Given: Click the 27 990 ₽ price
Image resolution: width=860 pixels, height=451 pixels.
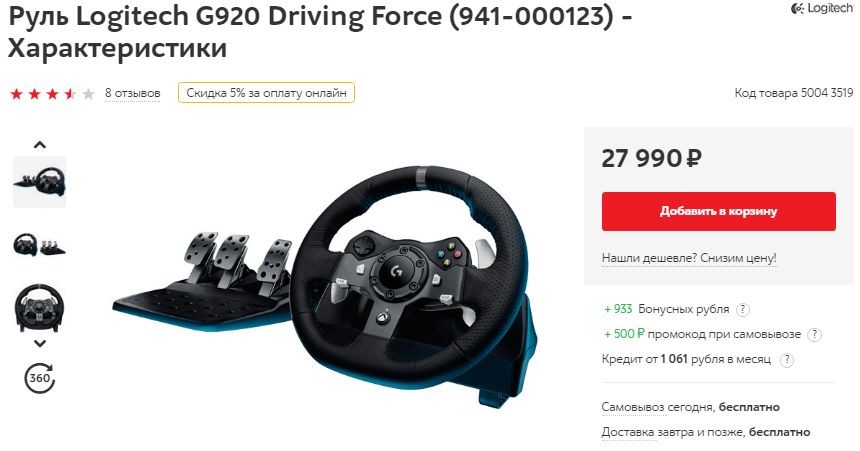Looking at the screenshot, I should (652, 159).
